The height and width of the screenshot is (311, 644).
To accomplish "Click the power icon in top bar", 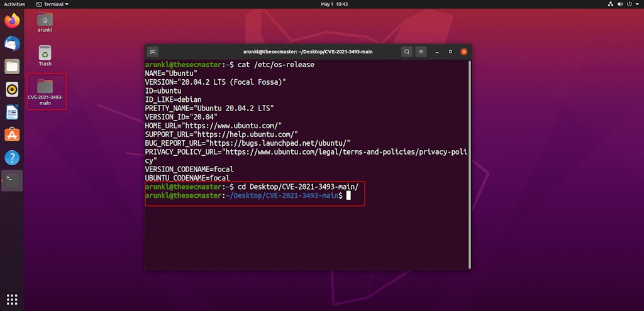I will [x=629, y=4].
